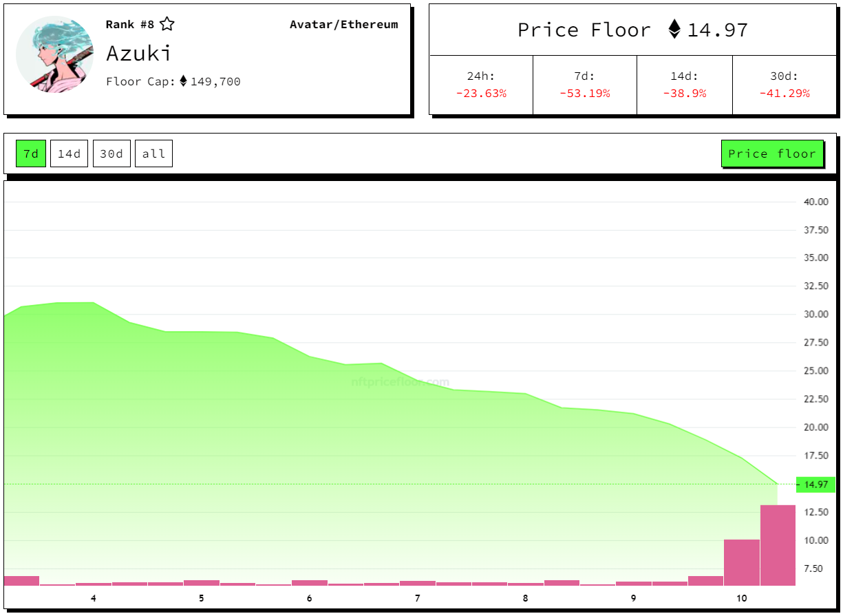Click the x-axis label 6

tap(310, 598)
